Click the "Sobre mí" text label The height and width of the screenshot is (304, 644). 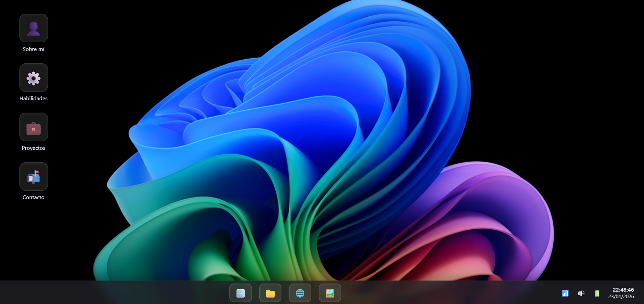pyautogui.click(x=34, y=49)
